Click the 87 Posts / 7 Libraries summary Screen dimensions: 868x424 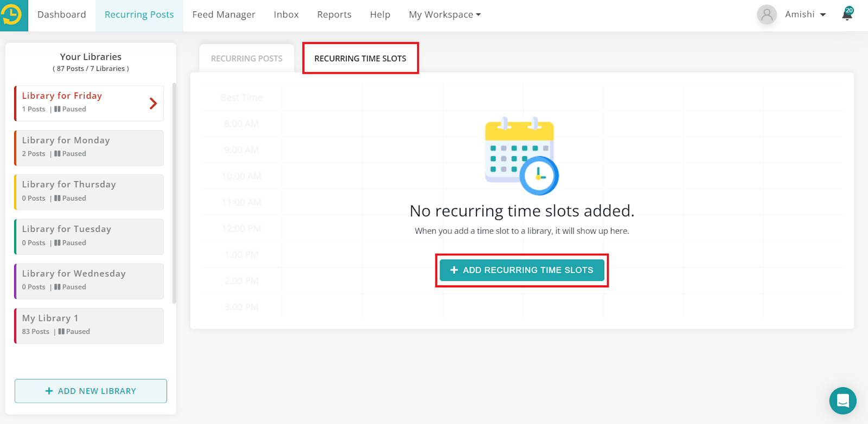click(91, 69)
